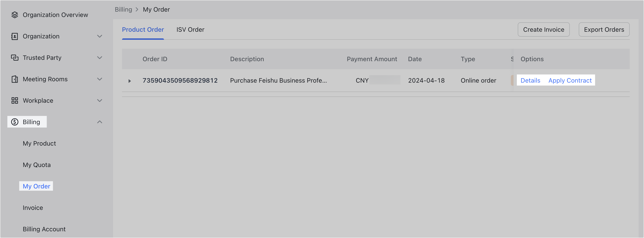Expand the Workplace section
This screenshot has width=644, height=238.
point(100,100)
